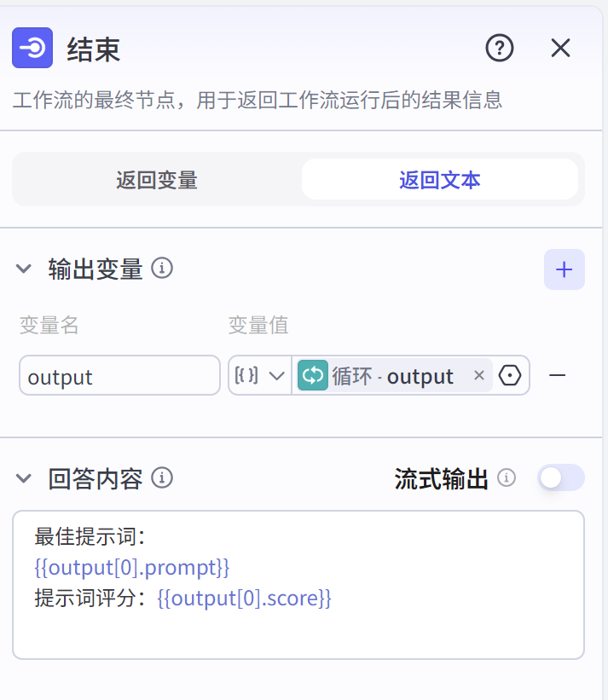The width and height of the screenshot is (608, 700).
Task: Collapse the 回答内容 section
Action: click(24, 478)
